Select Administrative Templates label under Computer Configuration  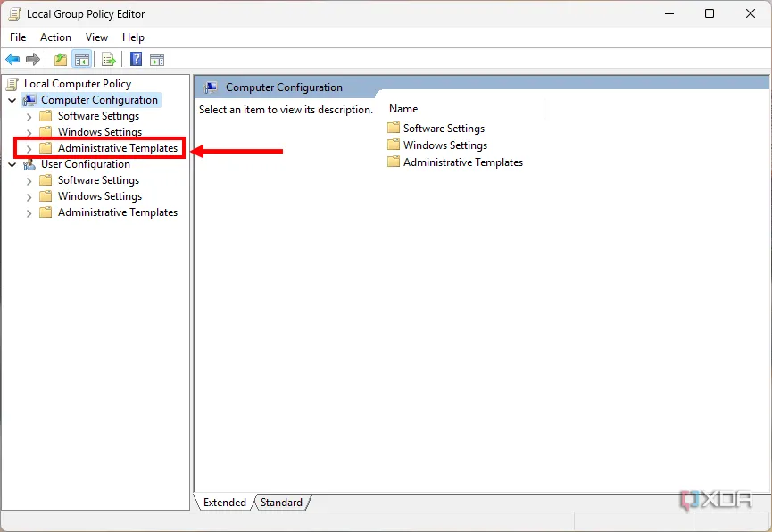118,148
